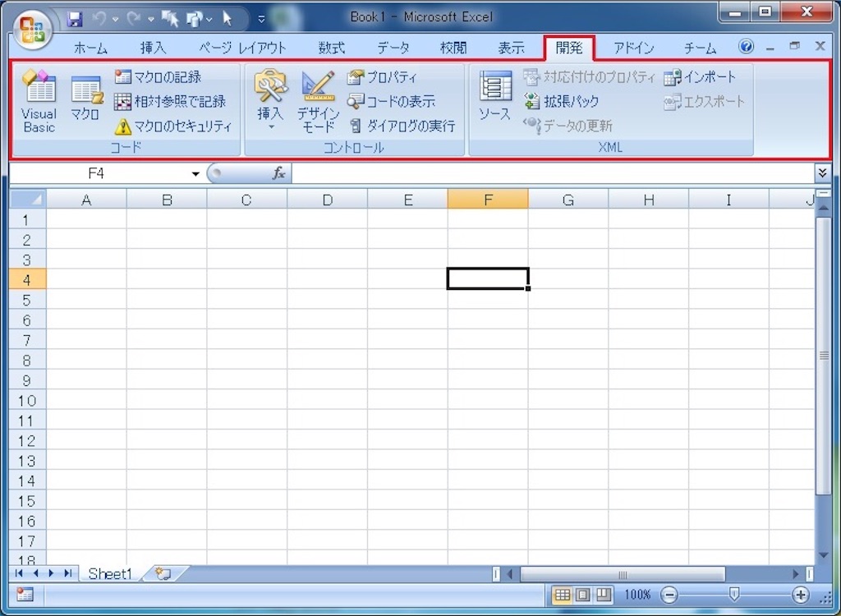Open control プロパティ (Properties)
The height and width of the screenshot is (616, 841).
coord(382,77)
